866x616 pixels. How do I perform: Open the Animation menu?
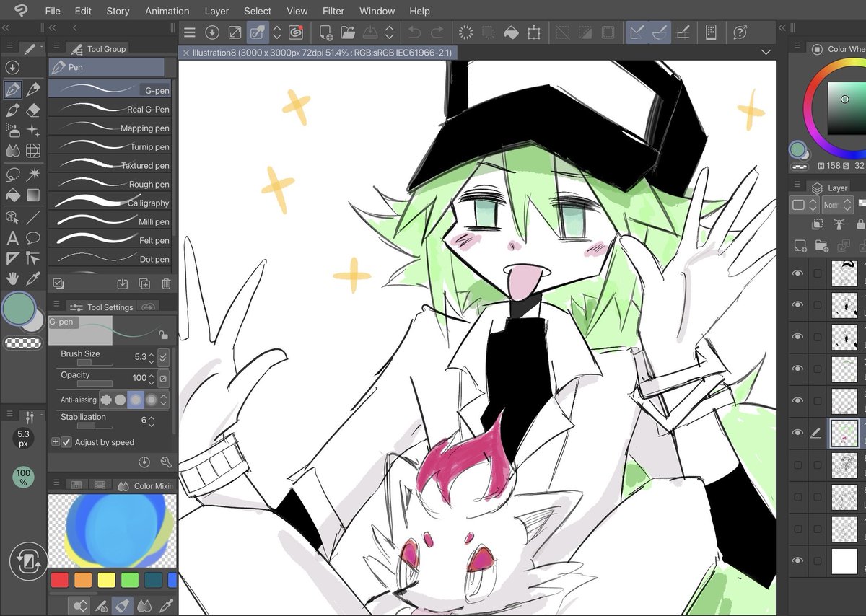(167, 11)
